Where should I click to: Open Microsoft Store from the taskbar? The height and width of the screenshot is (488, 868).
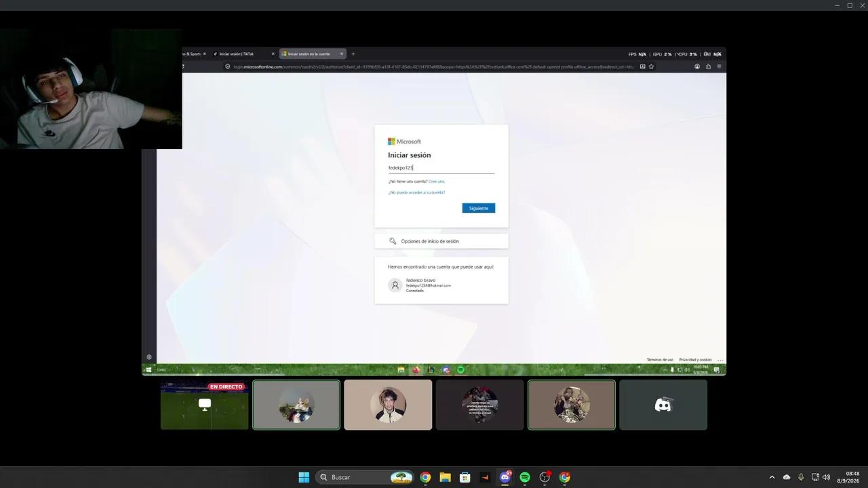coord(465,477)
